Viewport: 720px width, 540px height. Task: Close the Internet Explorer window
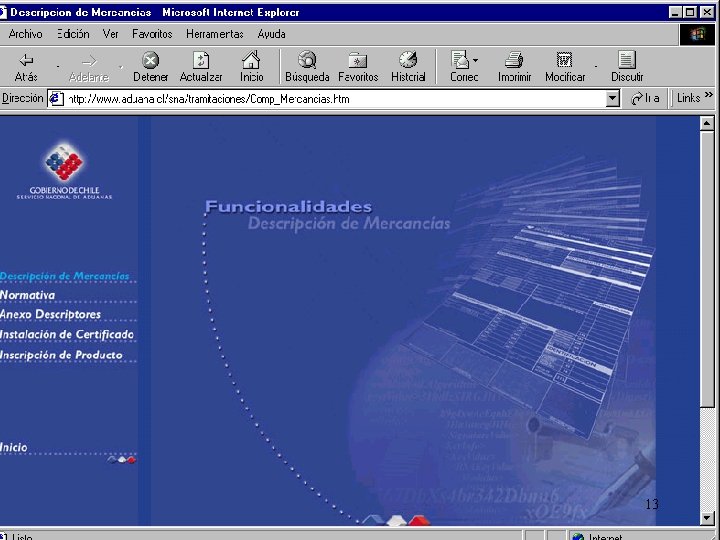pos(707,12)
